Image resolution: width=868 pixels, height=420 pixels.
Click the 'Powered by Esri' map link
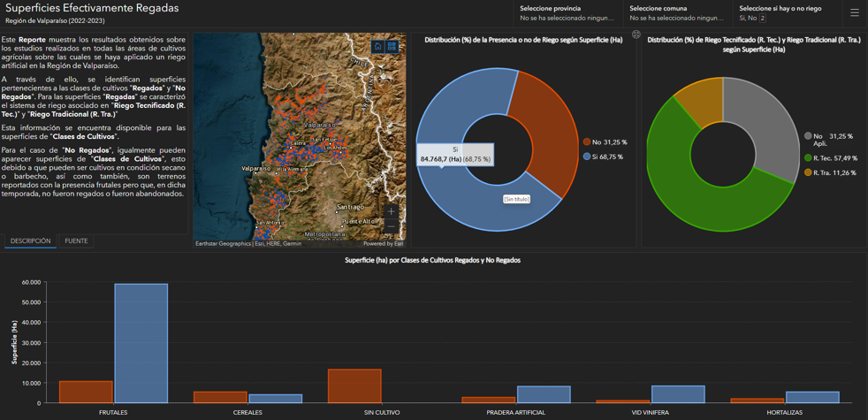pos(383,243)
